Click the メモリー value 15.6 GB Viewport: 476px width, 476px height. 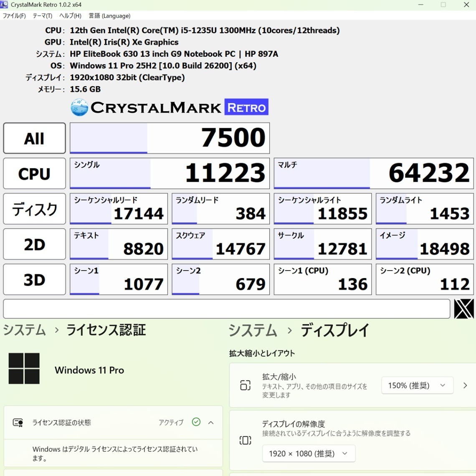[85, 89]
